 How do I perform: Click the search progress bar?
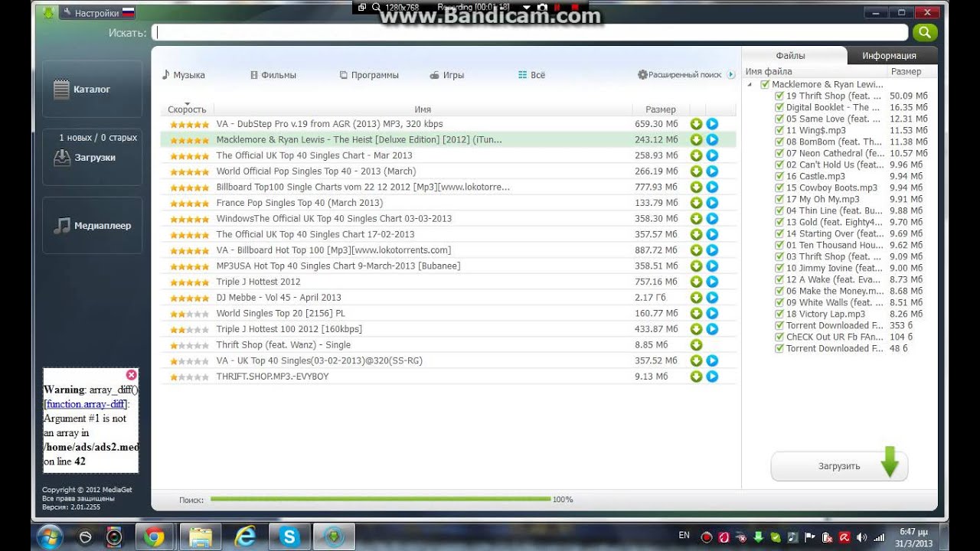click(x=381, y=499)
